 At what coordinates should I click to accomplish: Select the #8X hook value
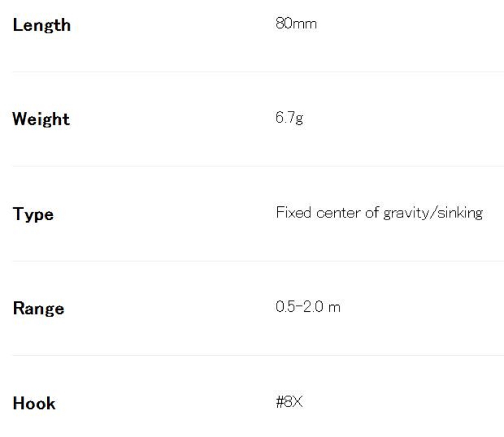coord(289,401)
